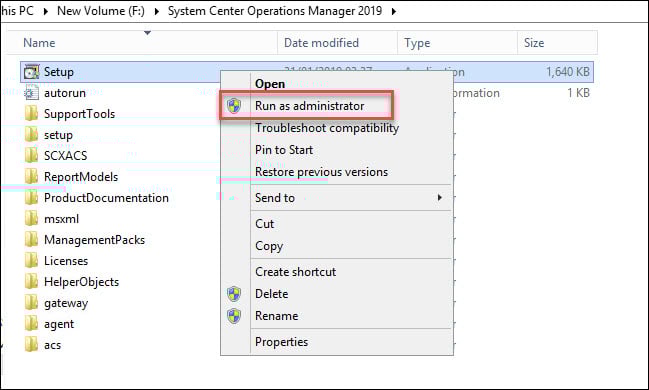
Task: Choose Delete in the context menu
Action: point(272,294)
